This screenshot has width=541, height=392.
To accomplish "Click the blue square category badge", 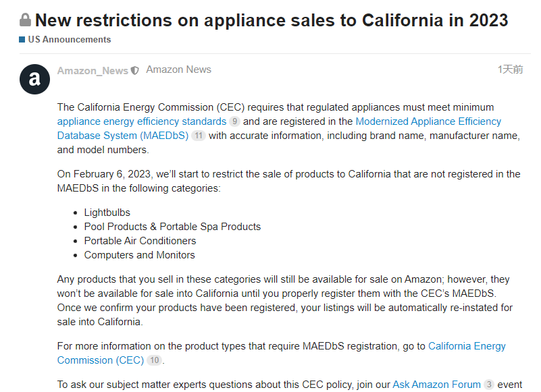I will click(22, 40).
